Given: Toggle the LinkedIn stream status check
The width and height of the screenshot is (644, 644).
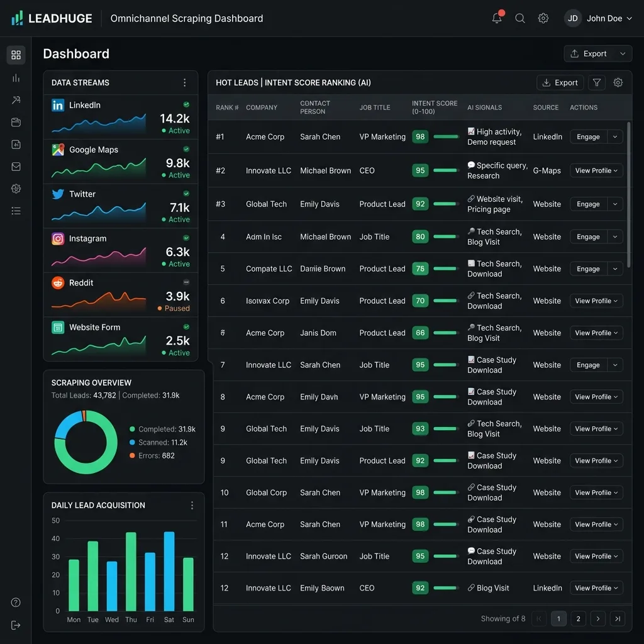Looking at the screenshot, I should 186,104.
